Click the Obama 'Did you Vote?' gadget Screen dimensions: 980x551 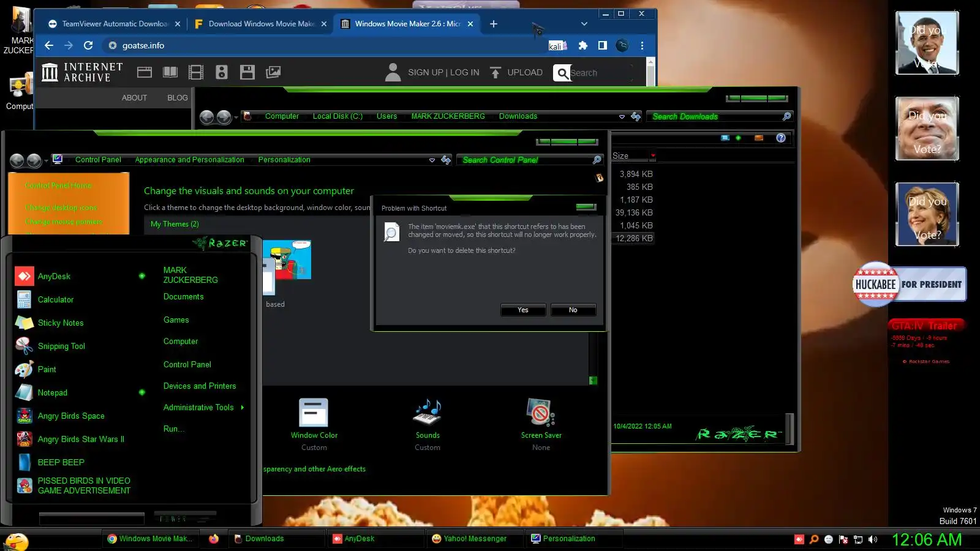pyautogui.click(x=927, y=43)
